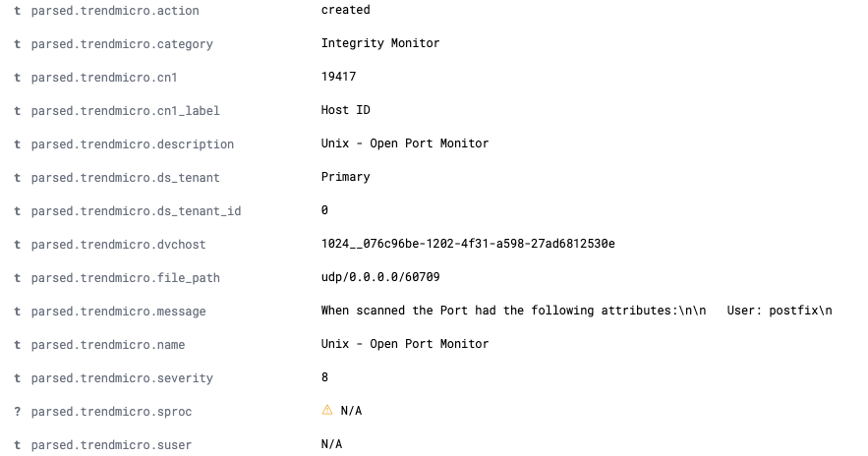868x456 pixels.
Task: Click the parsed.trendmicro.description field name
Action: point(132,144)
